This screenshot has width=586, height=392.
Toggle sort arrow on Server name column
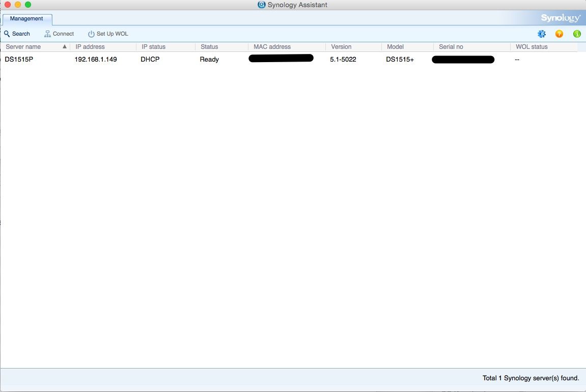(x=65, y=47)
